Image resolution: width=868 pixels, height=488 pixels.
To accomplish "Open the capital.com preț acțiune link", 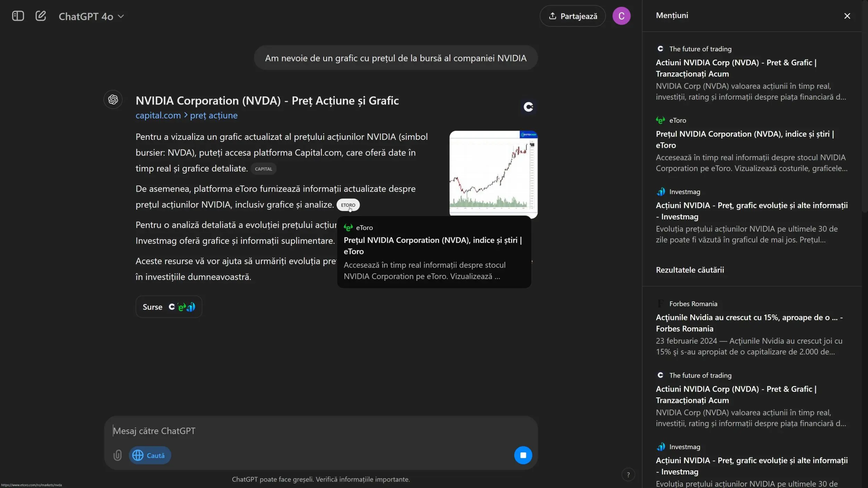I will tap(186, 116).
